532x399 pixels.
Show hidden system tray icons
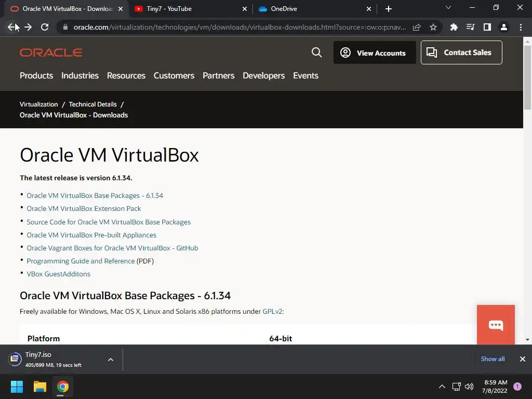(x=442, y=387)
